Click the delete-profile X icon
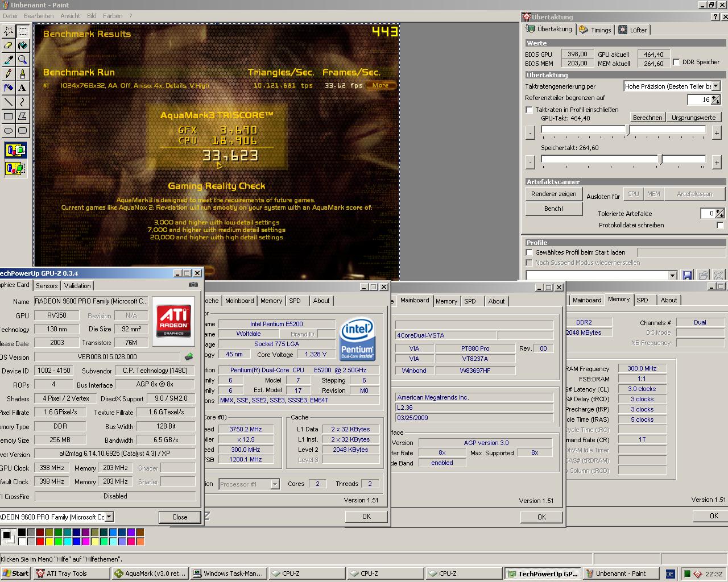Viewport: 728px width, 582px height. [x=718, y=275]
